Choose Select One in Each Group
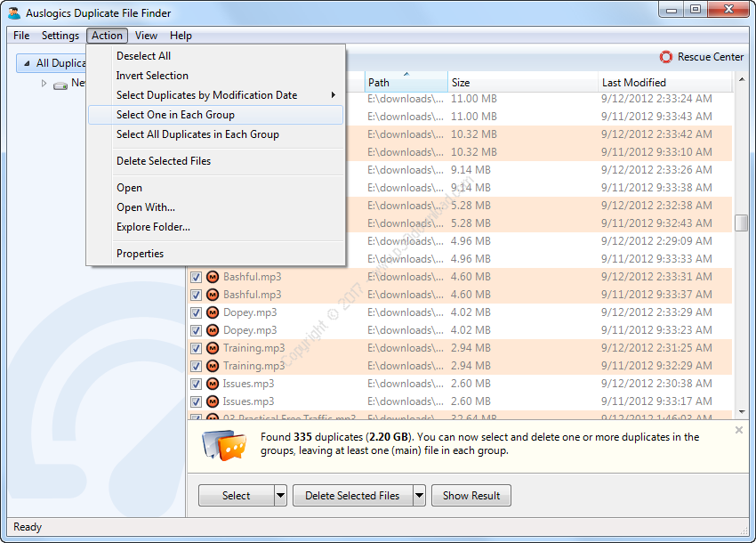 pyautogui.click(x=175, y=115)
